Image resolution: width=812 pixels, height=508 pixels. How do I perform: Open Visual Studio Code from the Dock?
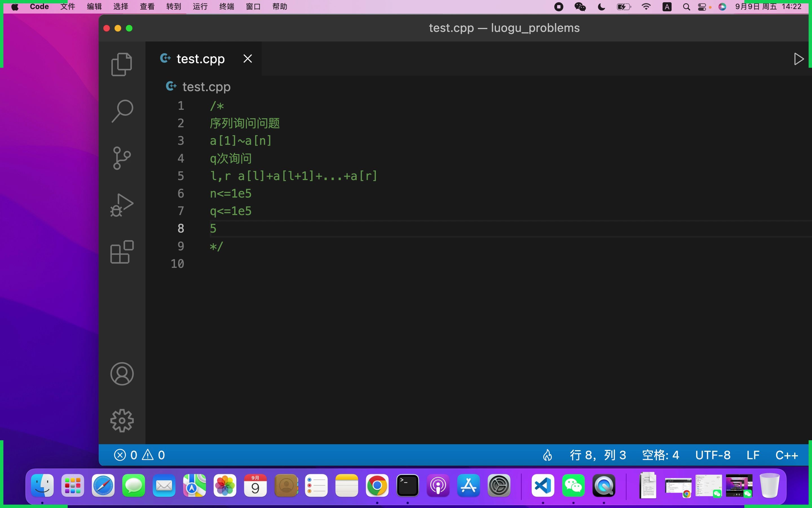[543, 485]
